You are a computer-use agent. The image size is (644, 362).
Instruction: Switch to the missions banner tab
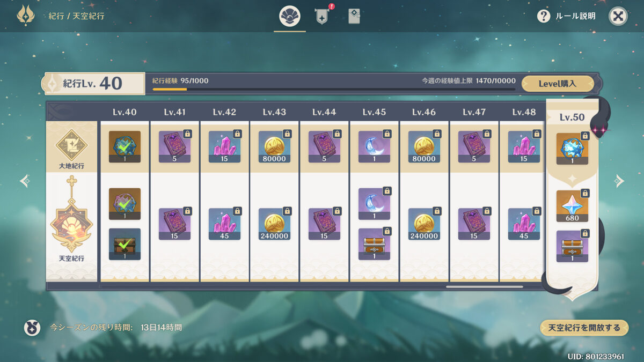click(x=322, y=16)
